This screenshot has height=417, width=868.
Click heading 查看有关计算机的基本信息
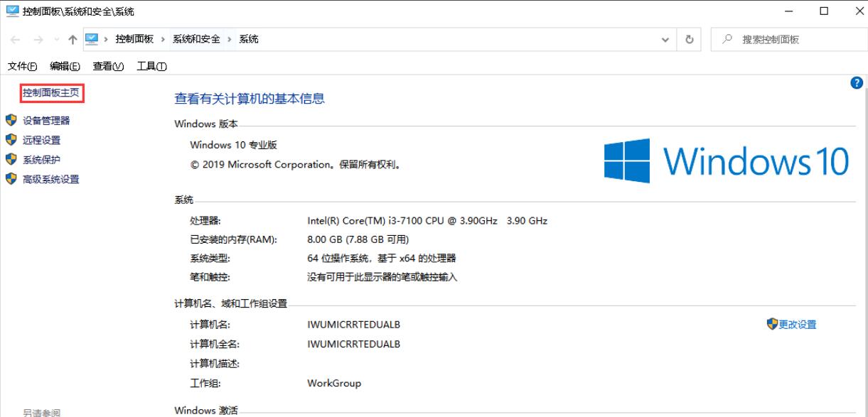pos(250,99)
